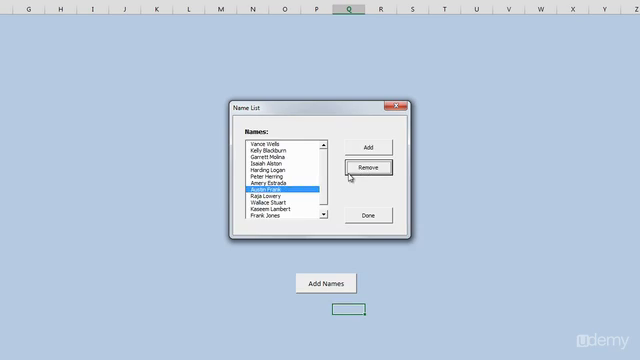Select Vance Wells in the list
The height and width of the screenshot is (360, 640).
(282, 144)
